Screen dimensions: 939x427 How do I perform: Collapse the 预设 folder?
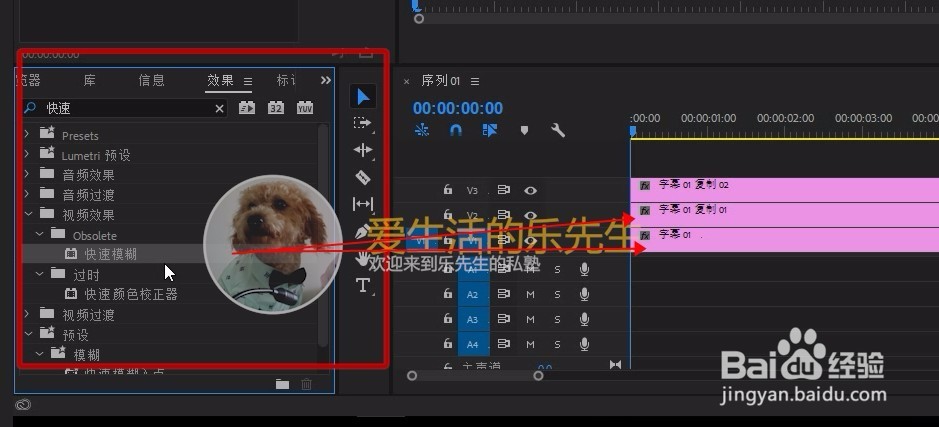(x=28, y=334)
